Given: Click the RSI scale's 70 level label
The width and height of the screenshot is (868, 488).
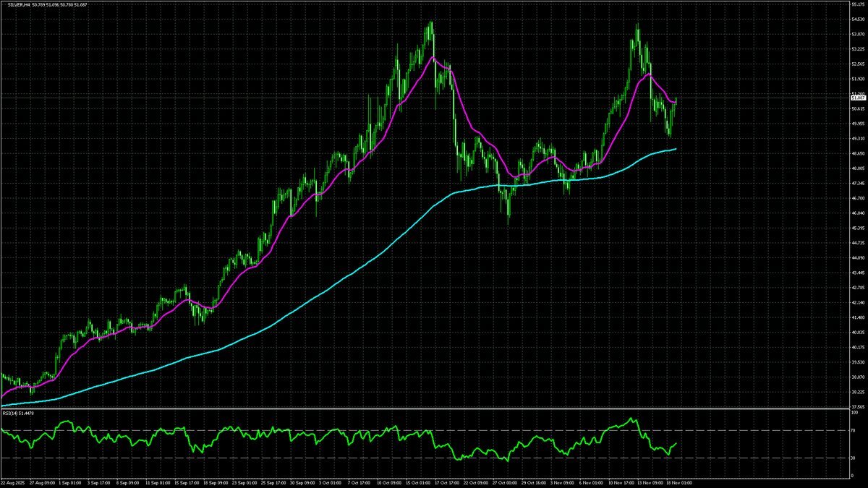Looking at the screenshot, I should tap(854, 431).
